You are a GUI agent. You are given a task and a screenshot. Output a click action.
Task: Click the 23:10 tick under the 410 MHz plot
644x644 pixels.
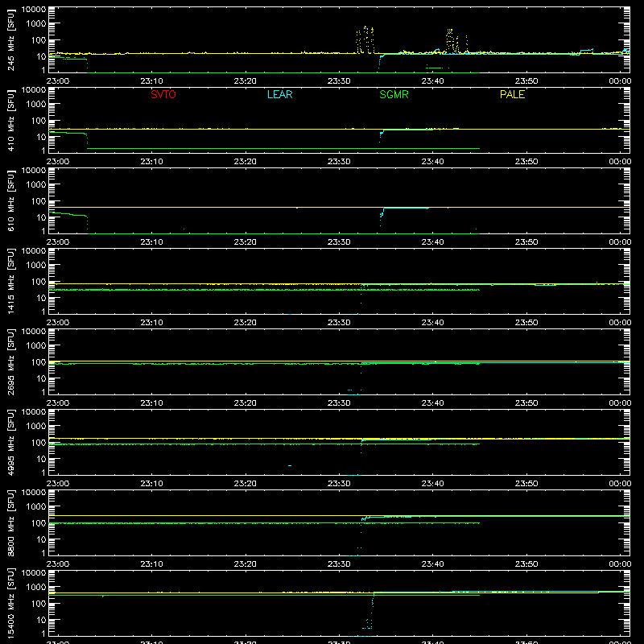tap(151, 162)
